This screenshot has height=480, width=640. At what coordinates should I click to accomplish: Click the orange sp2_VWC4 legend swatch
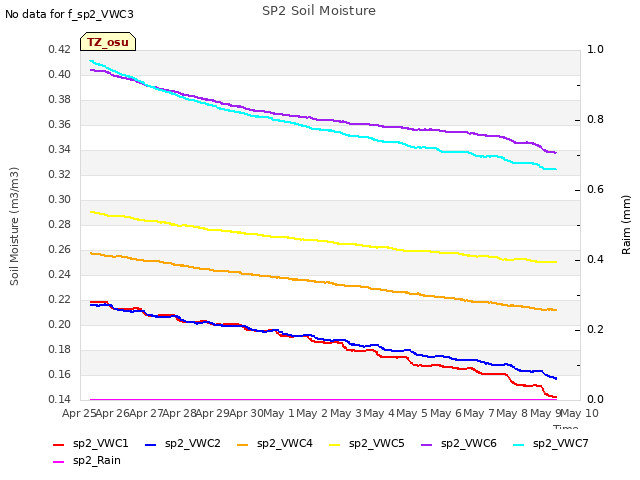coord(242,444)
